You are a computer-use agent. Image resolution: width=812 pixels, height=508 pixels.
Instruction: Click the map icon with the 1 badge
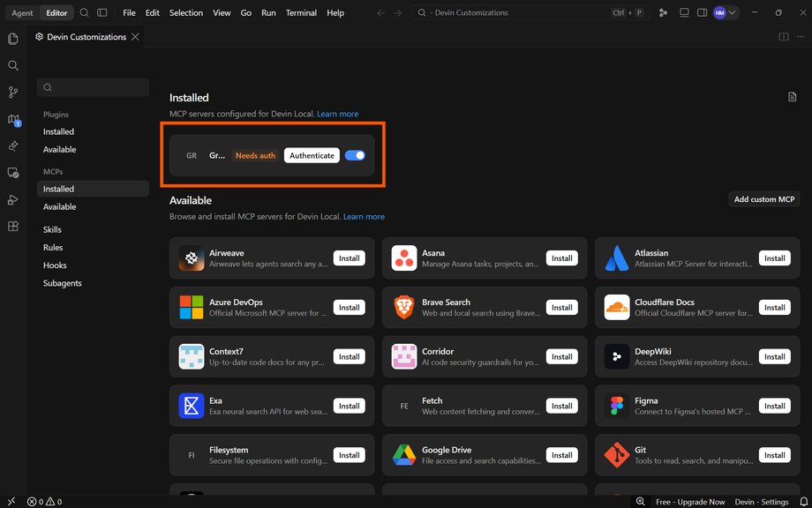tap(14, 120)
